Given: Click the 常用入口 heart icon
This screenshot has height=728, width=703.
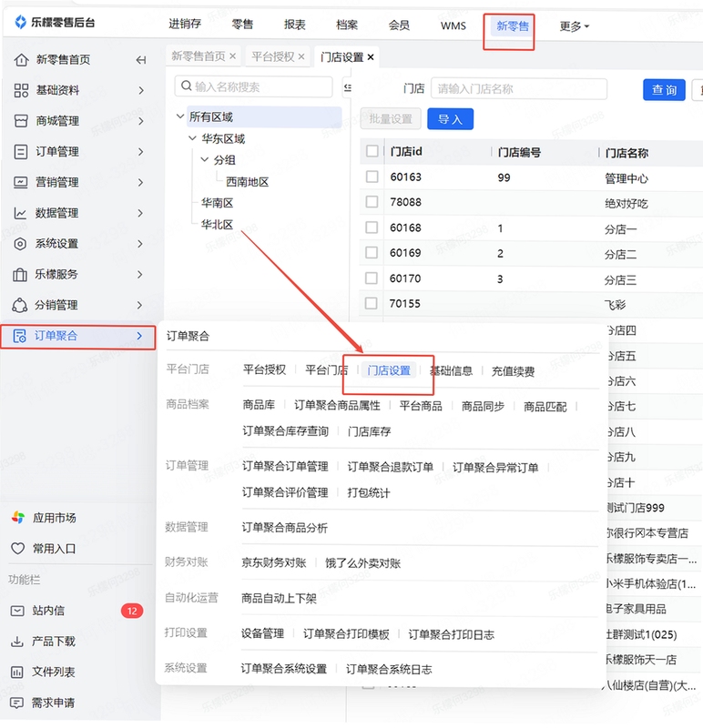Looking at the screenshot, I should [17, 549].
